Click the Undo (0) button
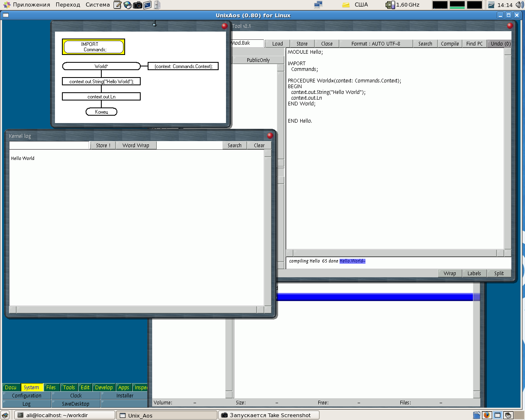The image size is (525, 420). point(499,44)
